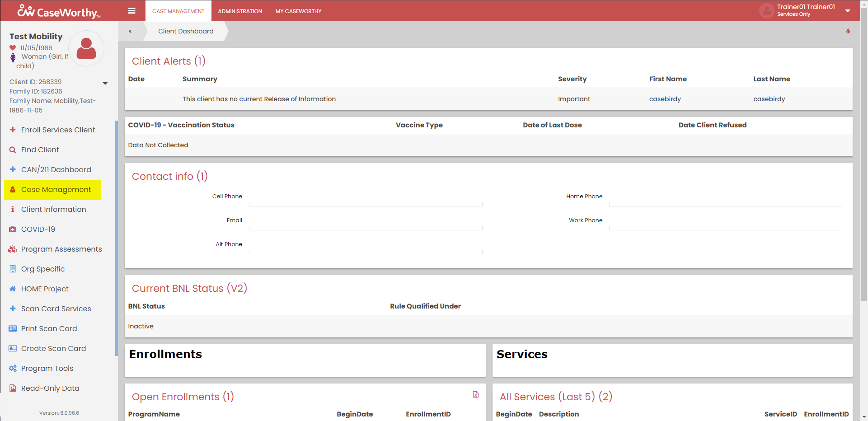Click the HOME Project house icon

[13, 289]
